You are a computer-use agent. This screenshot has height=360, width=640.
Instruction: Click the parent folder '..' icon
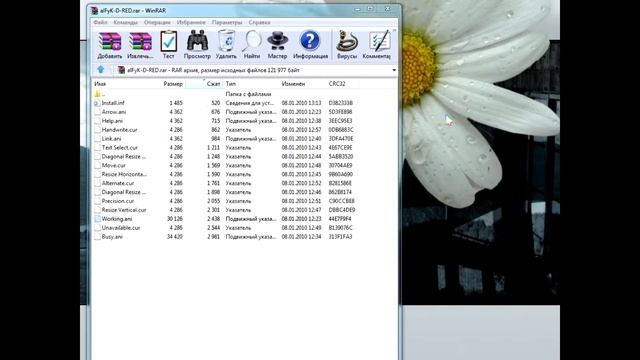tap(97, 94)
